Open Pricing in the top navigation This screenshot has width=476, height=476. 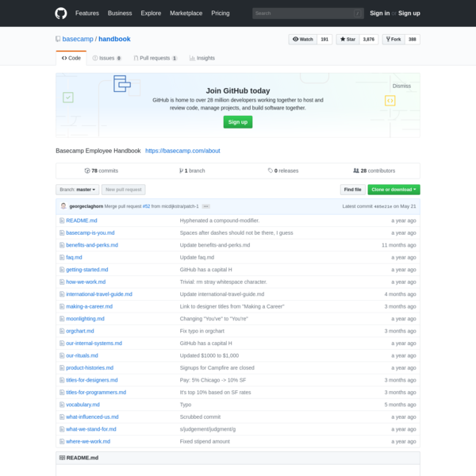click(x=221, y=13)
